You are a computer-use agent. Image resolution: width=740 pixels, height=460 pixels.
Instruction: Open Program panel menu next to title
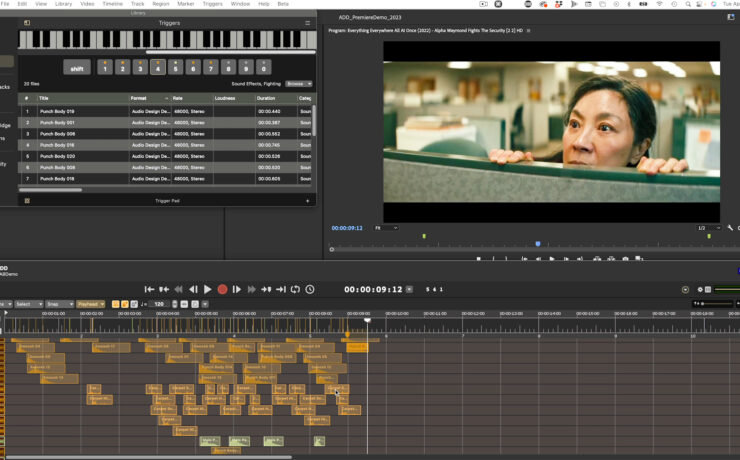[x=529, y=30]
